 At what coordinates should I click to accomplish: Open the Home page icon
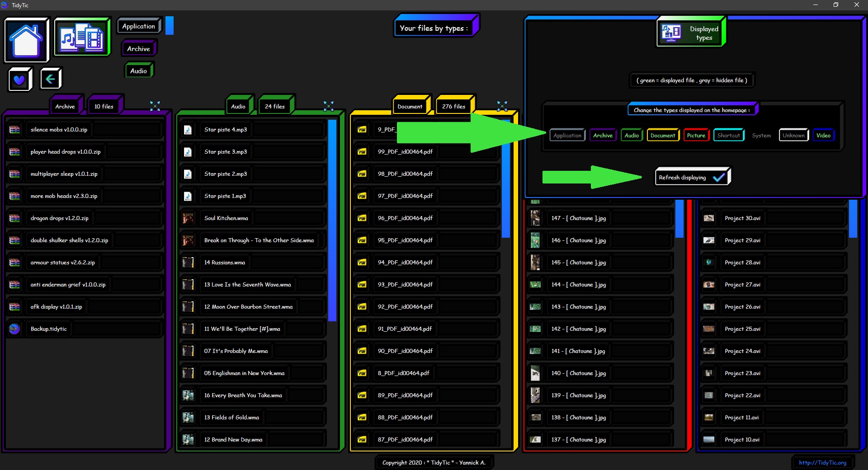point(26,40)
